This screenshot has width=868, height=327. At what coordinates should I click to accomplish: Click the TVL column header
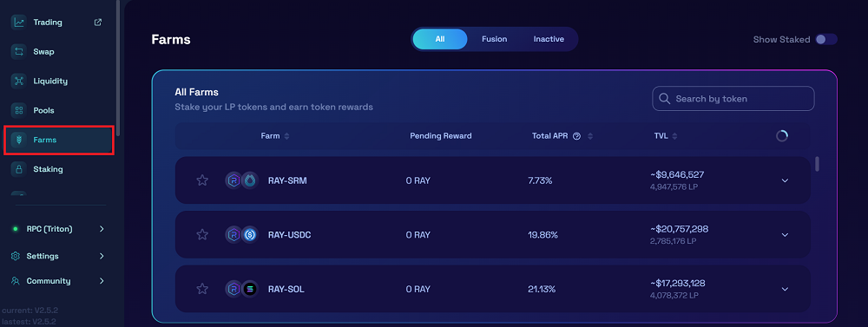point(661,136)
